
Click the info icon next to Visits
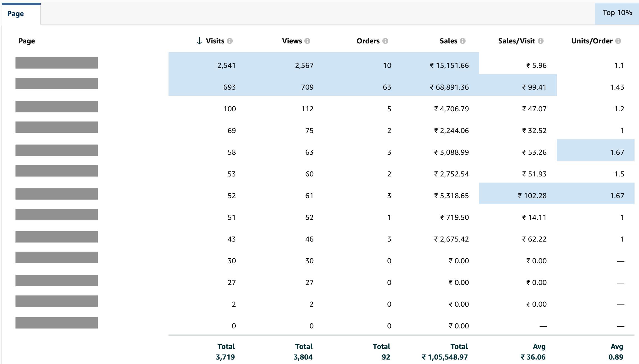point(230,41)
